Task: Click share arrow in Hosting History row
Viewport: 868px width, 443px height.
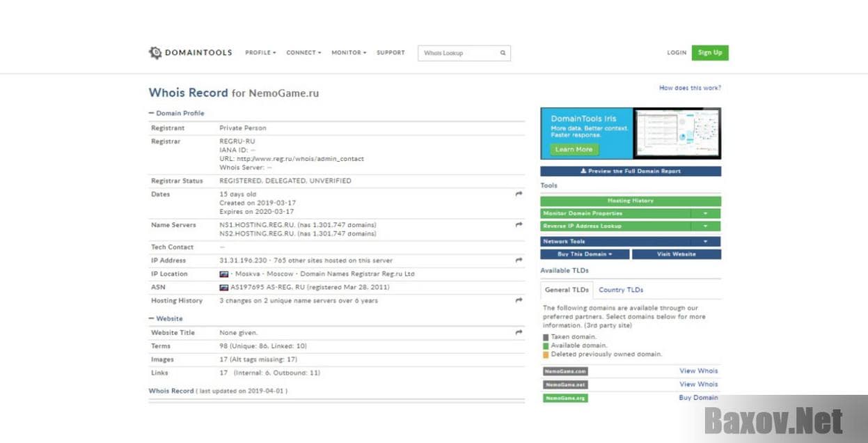Action: point(519,301)
